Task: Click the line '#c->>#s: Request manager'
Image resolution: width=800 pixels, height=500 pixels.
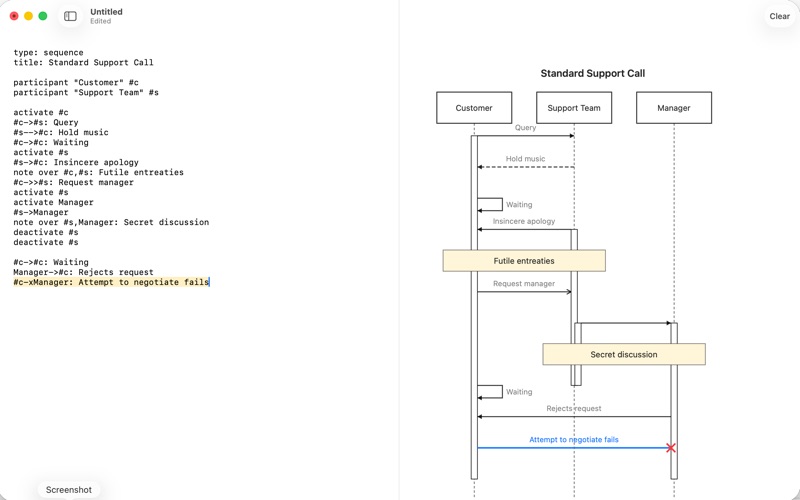Action: click(73, 182)
